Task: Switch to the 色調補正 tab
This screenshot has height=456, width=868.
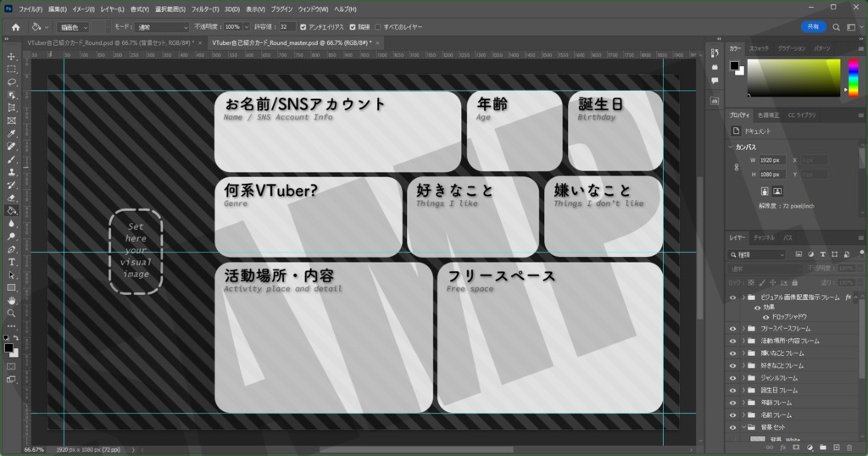Action: pos(768,115)
